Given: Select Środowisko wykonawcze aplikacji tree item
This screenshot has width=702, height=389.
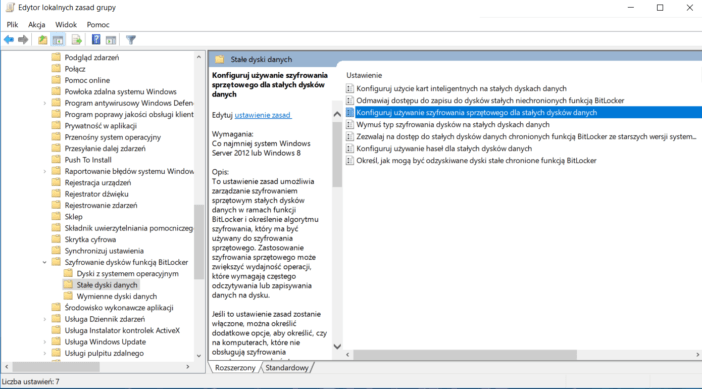Looking at the screenshot, I should point(119,308).
